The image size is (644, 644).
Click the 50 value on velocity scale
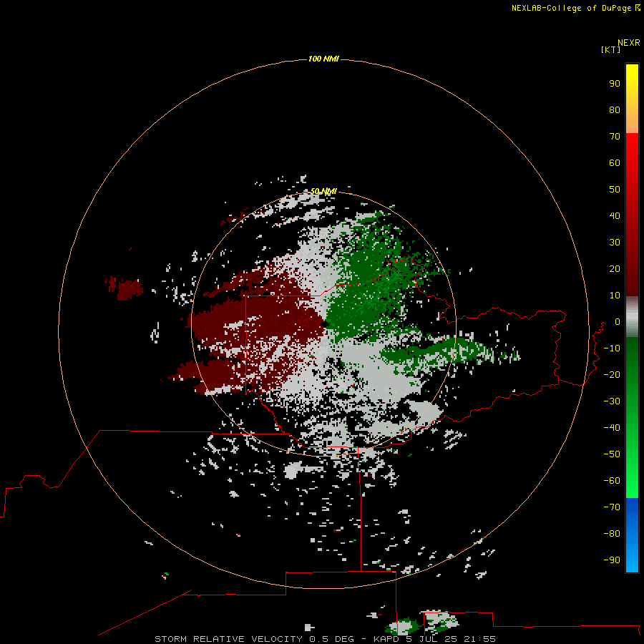point(615,190)
